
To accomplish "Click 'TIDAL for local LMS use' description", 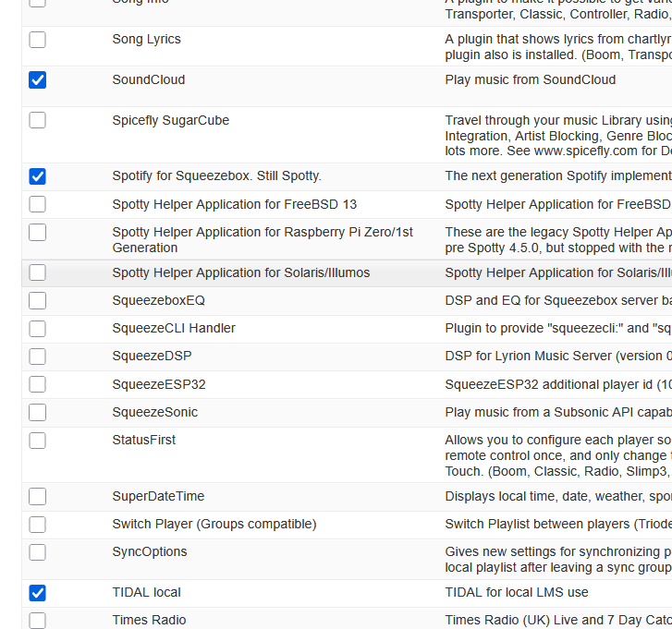I will [517, 592].
